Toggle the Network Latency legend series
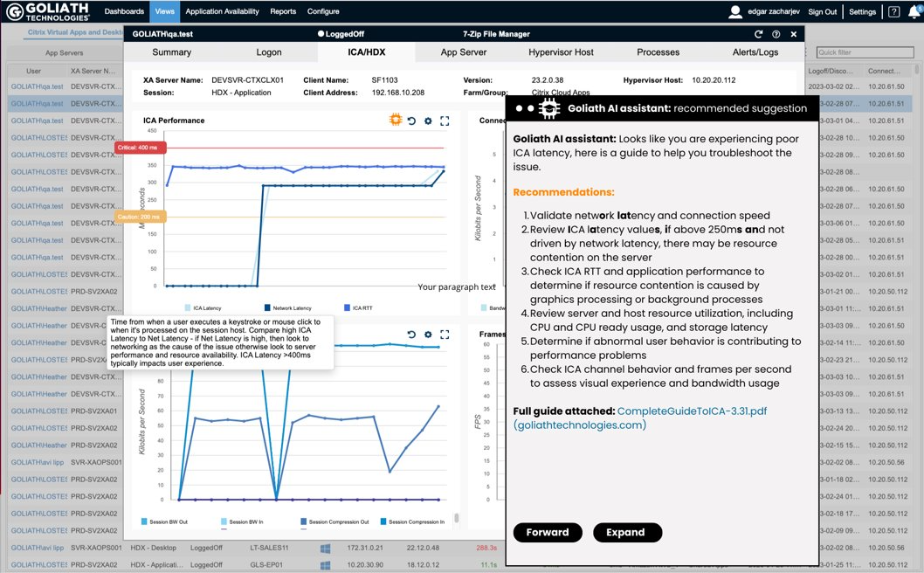Viewport: 924px width, 573px height. coord(287,307)
